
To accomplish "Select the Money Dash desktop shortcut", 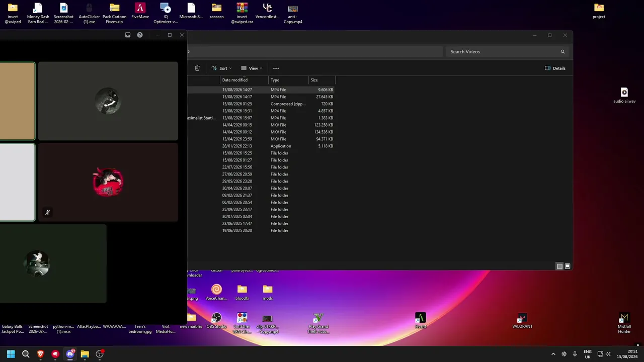I will point(38,14).
